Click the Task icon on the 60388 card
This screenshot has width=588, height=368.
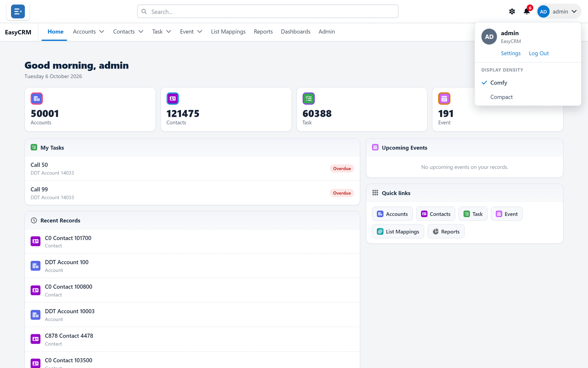(309, 99)
